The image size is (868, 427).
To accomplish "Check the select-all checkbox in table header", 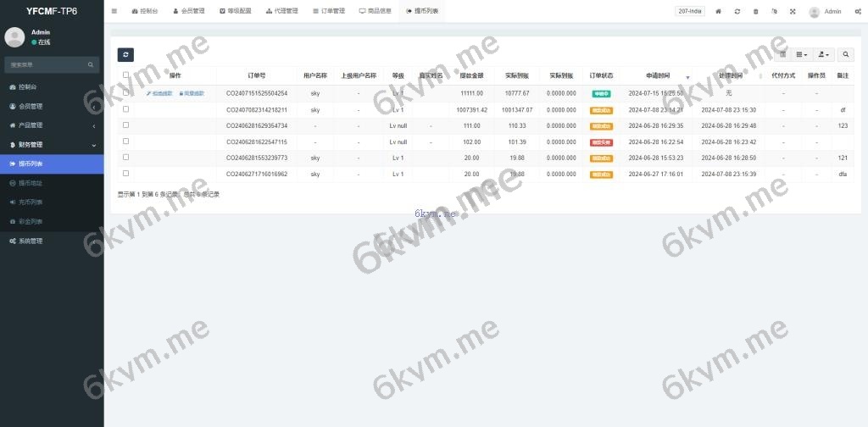I will coord(126,75).
